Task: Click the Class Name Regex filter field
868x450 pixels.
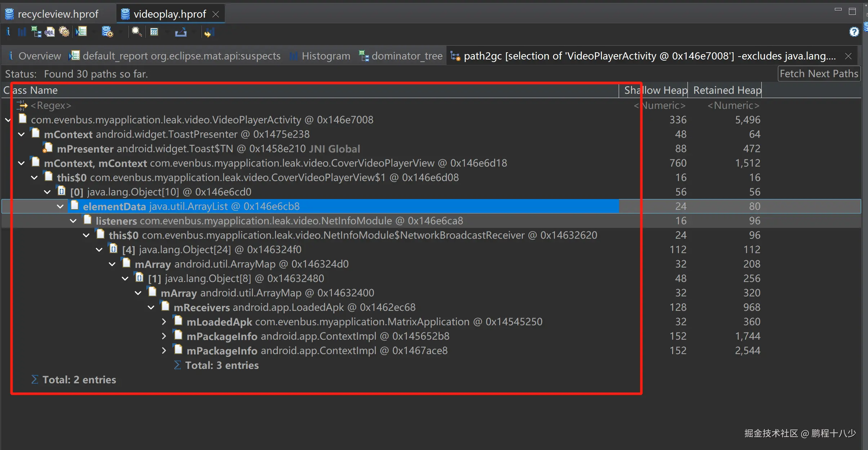Action: point(50,106)
